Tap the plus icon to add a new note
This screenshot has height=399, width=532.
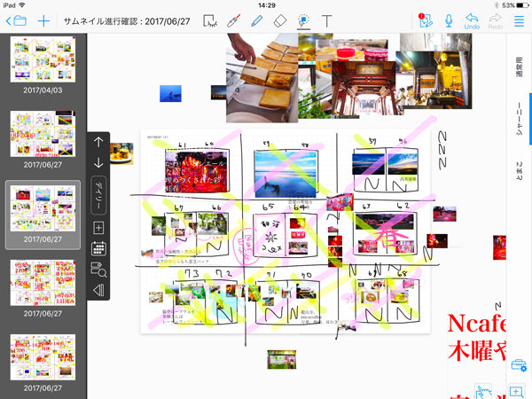[43, 21]
